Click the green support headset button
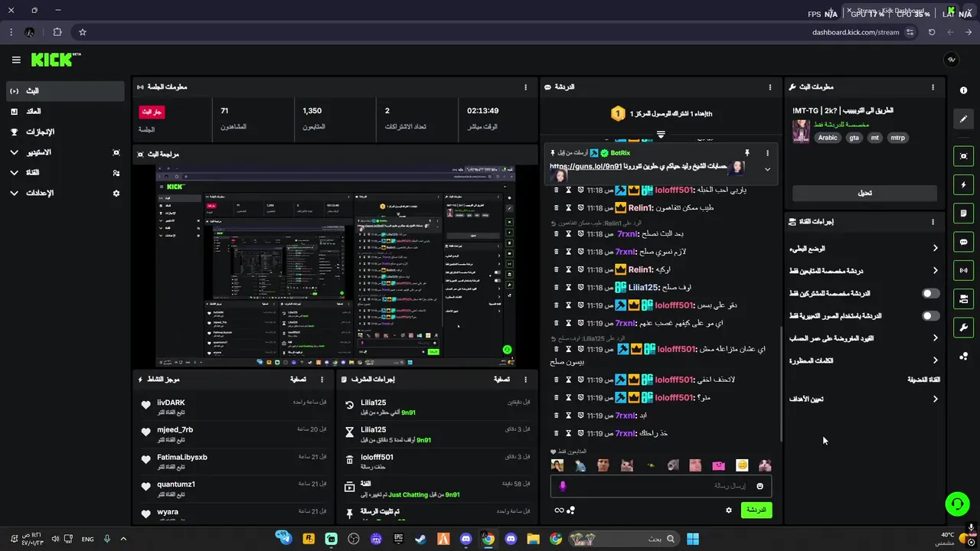 [x=957, y=504]
